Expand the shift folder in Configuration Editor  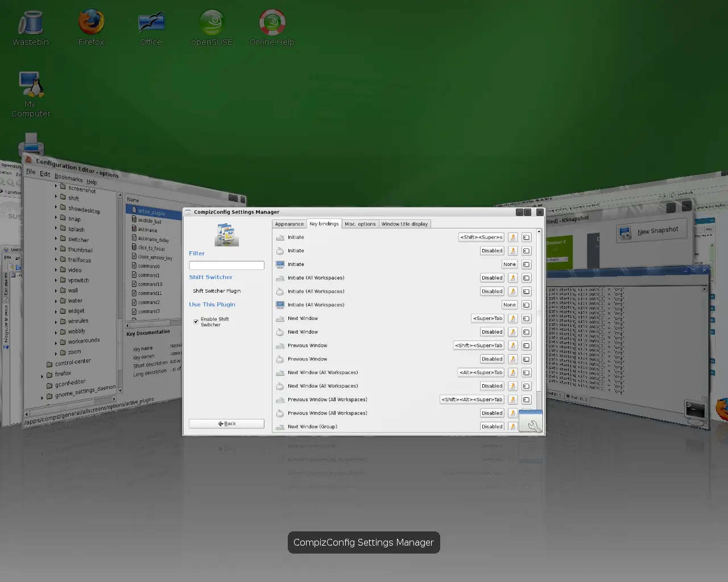(x=56, y=197)
